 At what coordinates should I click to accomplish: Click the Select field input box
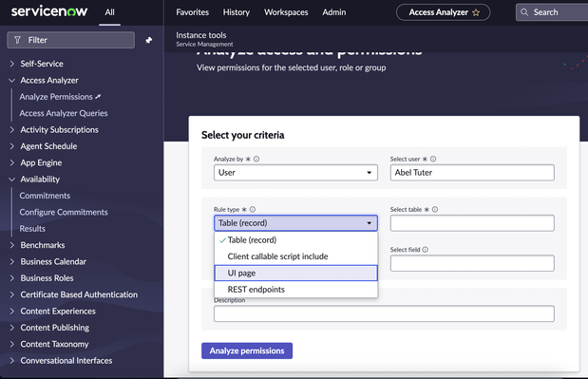(472, 263)
